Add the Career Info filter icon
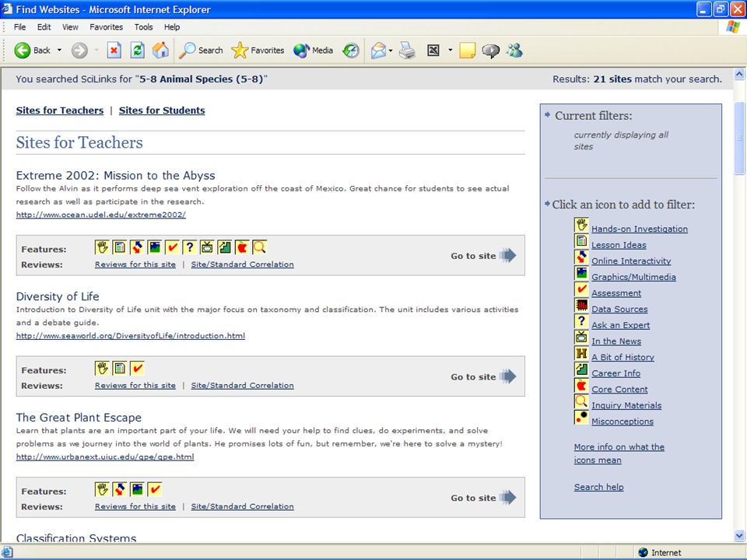The image size is (747, 560). 581,369
